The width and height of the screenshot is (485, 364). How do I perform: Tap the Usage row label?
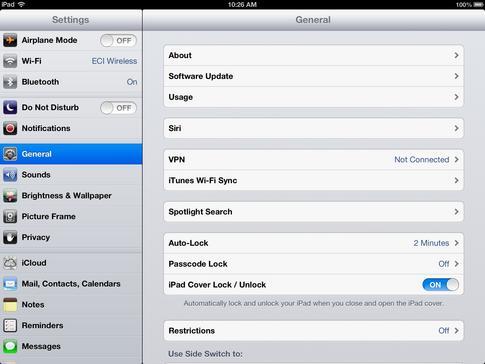click(181, 97)
